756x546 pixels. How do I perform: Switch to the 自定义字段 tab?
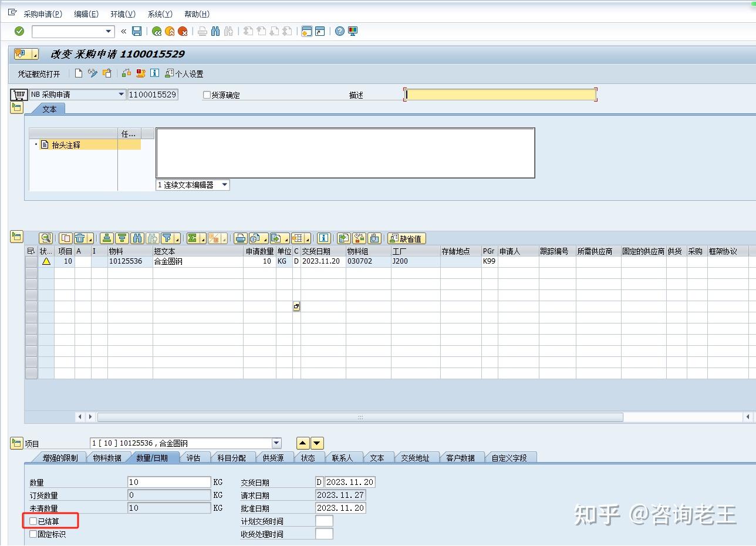pos(509,458)
